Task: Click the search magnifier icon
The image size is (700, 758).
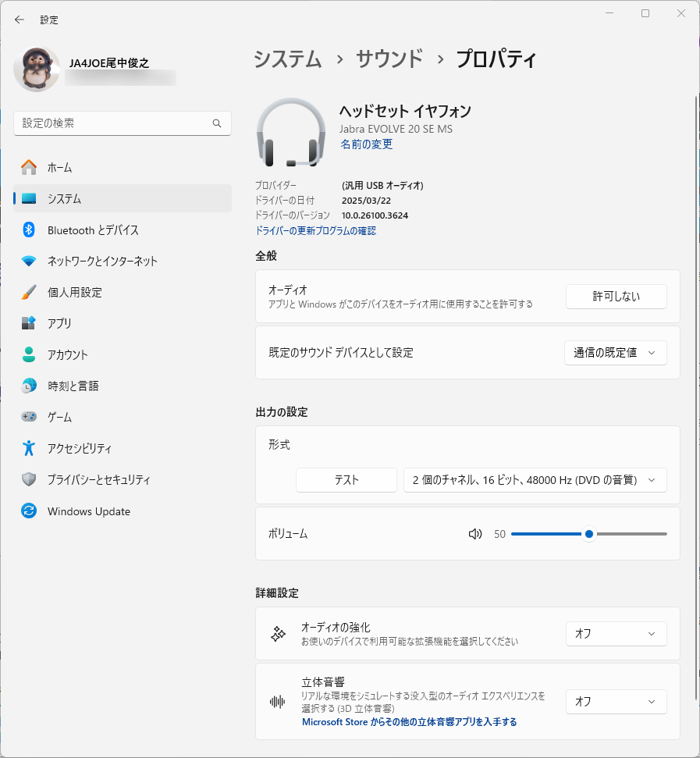Action: pyautogui.click(x=217, y=123)
